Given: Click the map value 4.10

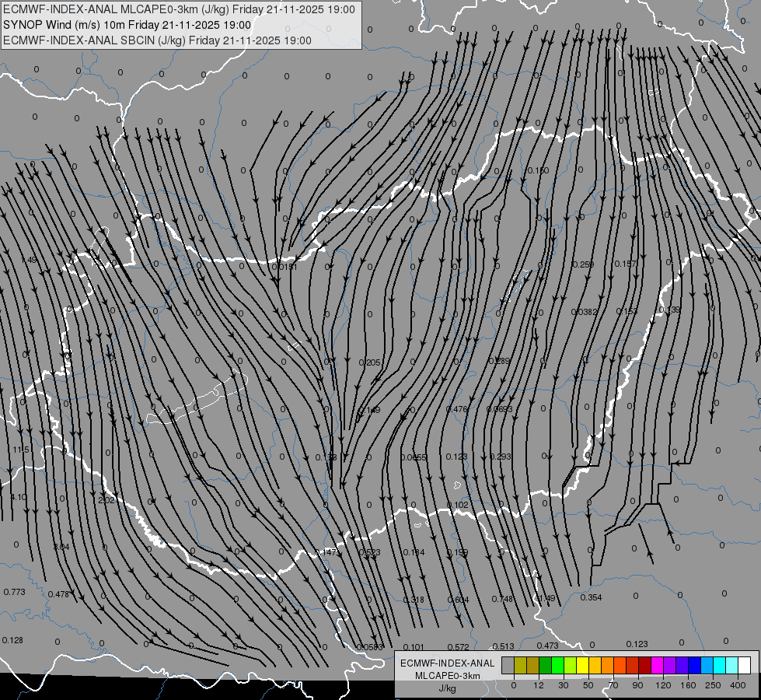Looking at the screenshot, I should (x=19, y=497).
